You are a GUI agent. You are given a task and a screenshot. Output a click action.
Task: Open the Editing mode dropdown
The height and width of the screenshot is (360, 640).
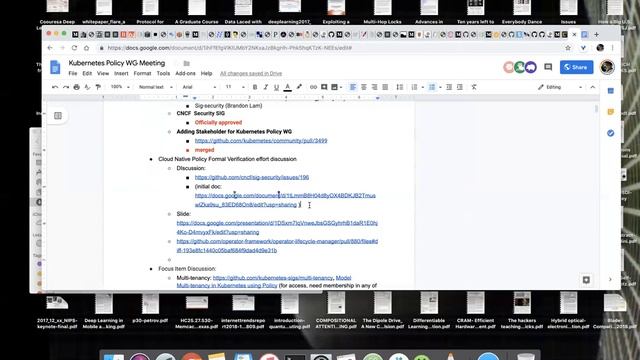point(560,87)
